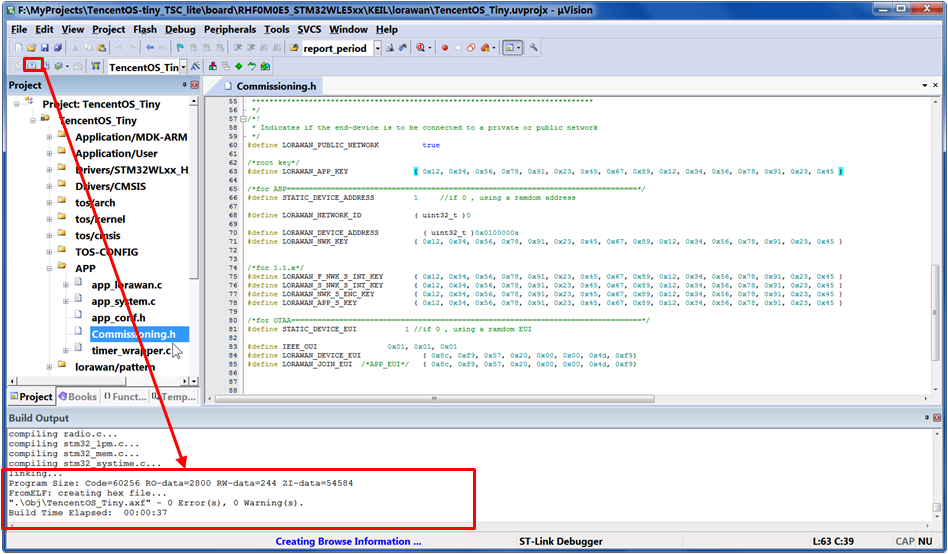948x554 pixels.
Task: Click the Rebuild all target files icon
Action: point(45,66)
